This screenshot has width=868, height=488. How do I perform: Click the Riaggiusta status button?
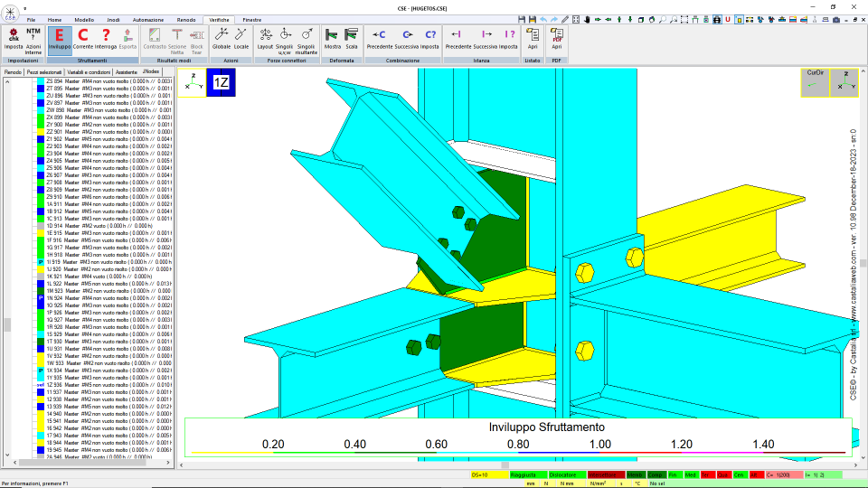(x=527, y=474)
